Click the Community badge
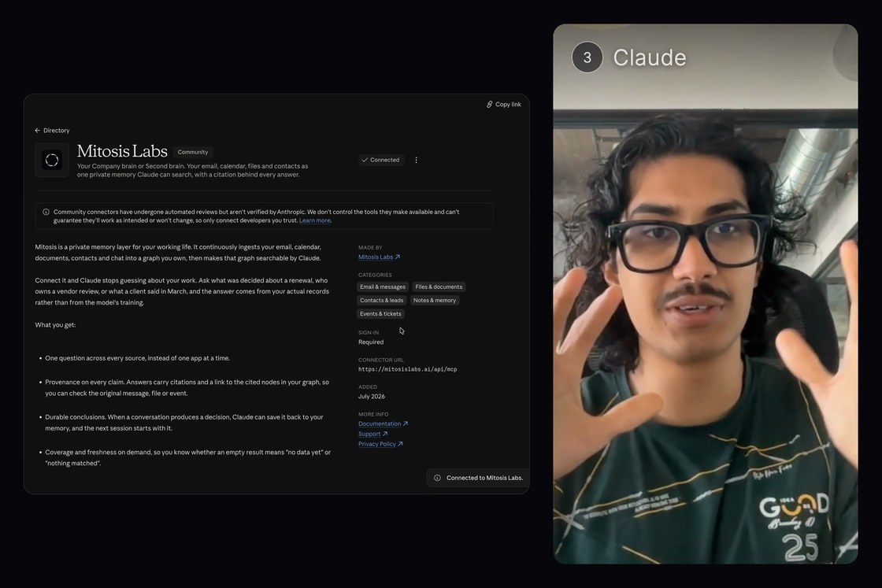 pyautogui.click(x=192, y=153)
